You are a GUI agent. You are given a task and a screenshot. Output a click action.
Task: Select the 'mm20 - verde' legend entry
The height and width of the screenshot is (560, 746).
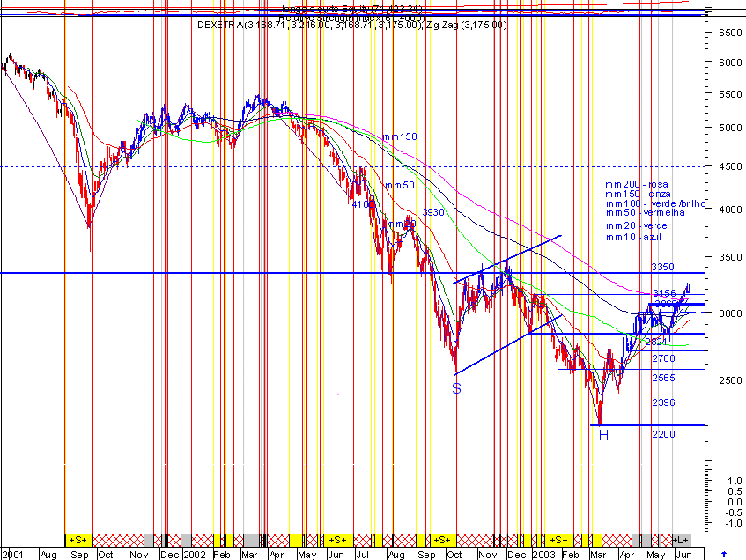[637, 226]
